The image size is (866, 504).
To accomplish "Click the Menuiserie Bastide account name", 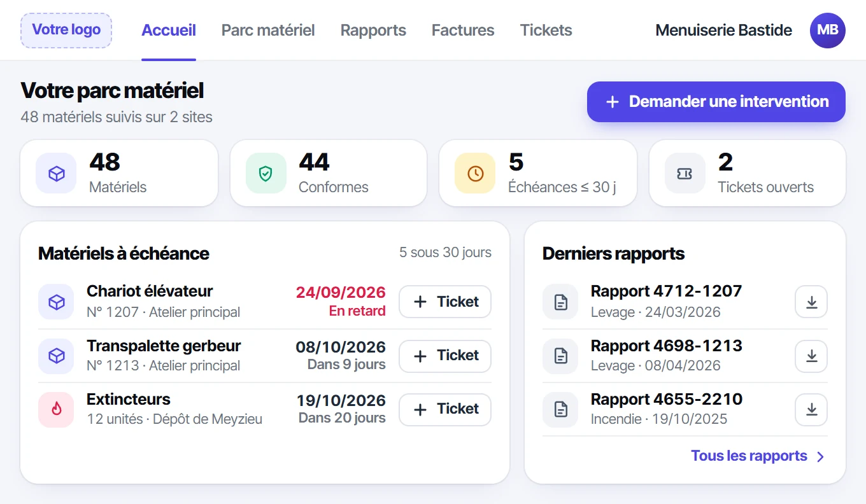I will pyautogui.click(x=723, y=30).
